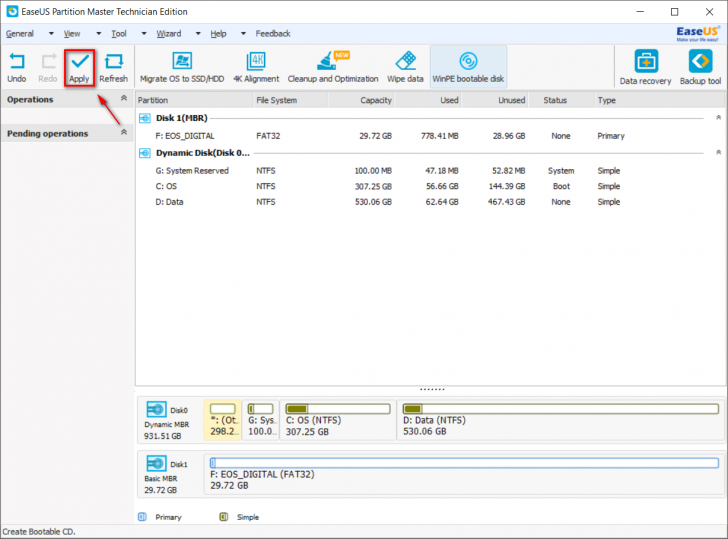Viewport: 728px width, 539px height.
Task: Collapse the Pending operations panel
Action: (124, 132)
